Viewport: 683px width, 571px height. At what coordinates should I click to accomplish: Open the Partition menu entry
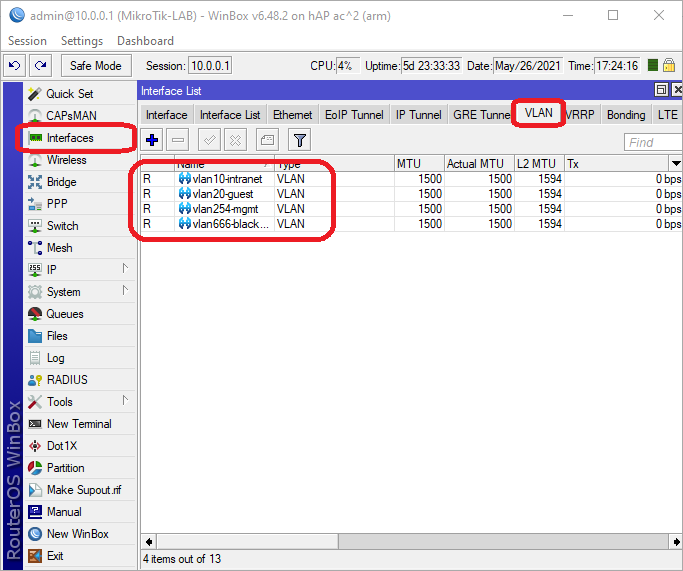pos(80,468)
